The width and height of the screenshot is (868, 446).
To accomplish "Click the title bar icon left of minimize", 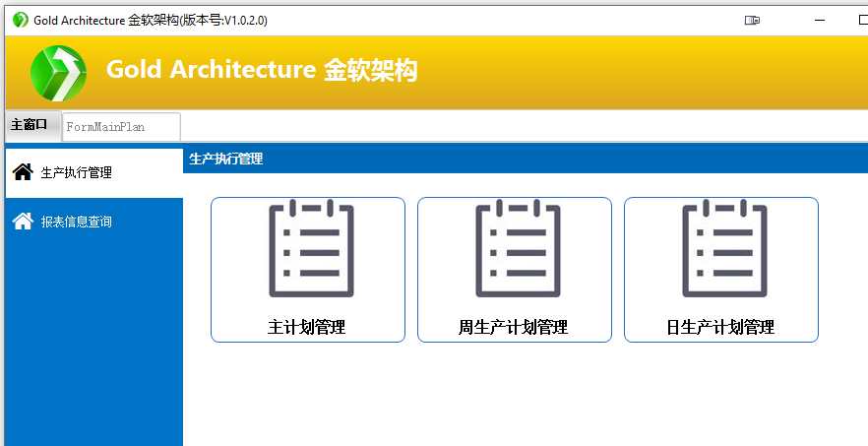I will pyautogui.click(x=752, y=21).
